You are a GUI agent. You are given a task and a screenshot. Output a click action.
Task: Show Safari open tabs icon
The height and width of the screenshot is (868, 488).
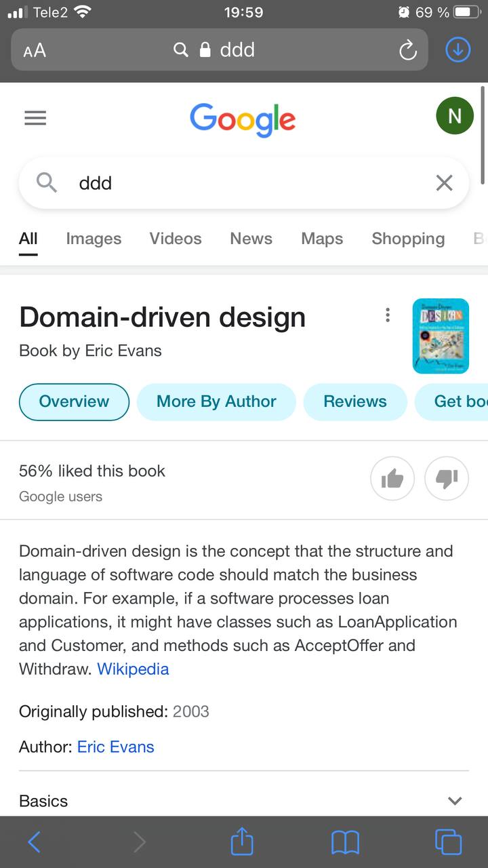[448, 842]
